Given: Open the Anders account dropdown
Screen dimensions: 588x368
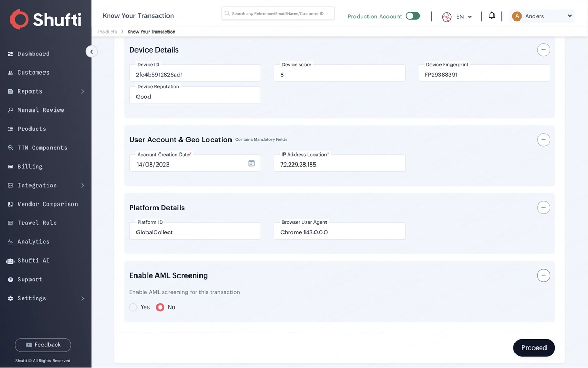Looking at the screenshot, I should 569,16.
